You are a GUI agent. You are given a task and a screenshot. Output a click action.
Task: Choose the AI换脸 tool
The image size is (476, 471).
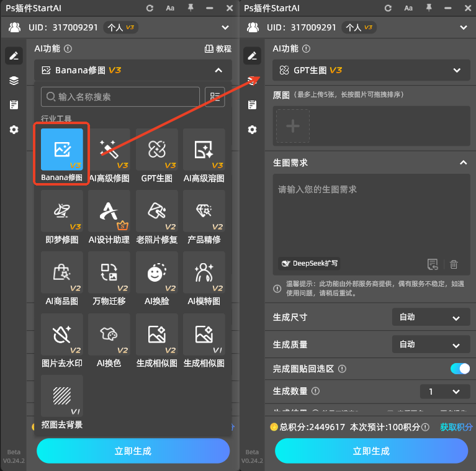[156, 272]
